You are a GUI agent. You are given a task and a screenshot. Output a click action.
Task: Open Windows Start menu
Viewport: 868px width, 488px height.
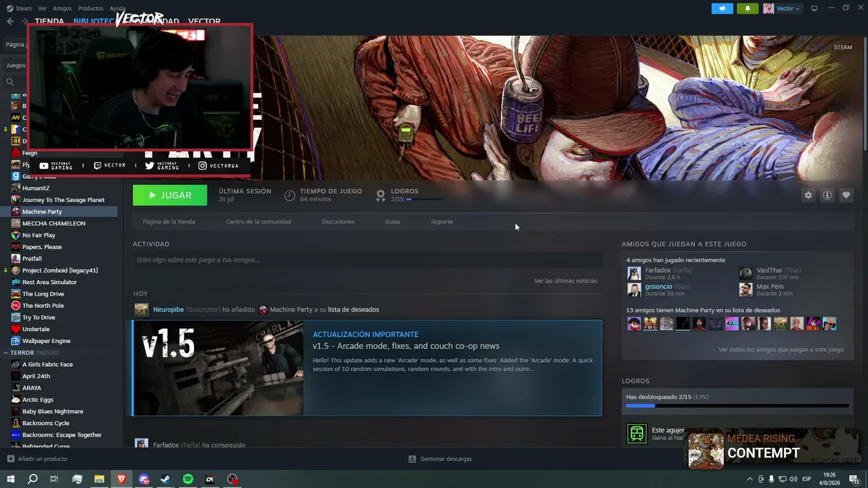(x=10, y=479)
